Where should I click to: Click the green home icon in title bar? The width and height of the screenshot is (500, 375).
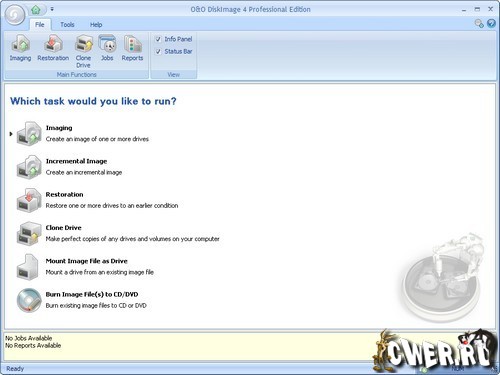(x=36, y=10)
